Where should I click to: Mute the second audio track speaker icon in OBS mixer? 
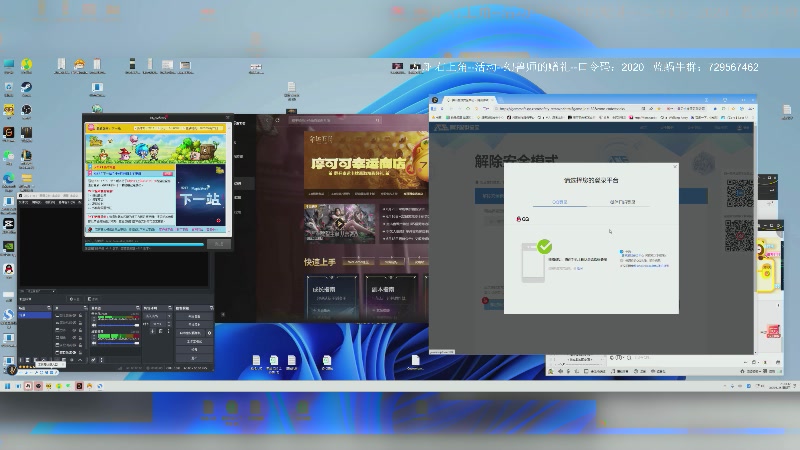click(94, 343)
